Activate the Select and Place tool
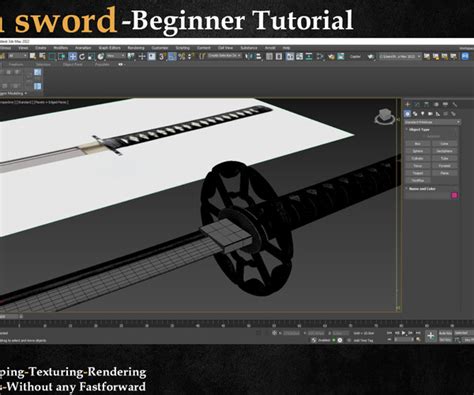 click(x=101, y=56)
